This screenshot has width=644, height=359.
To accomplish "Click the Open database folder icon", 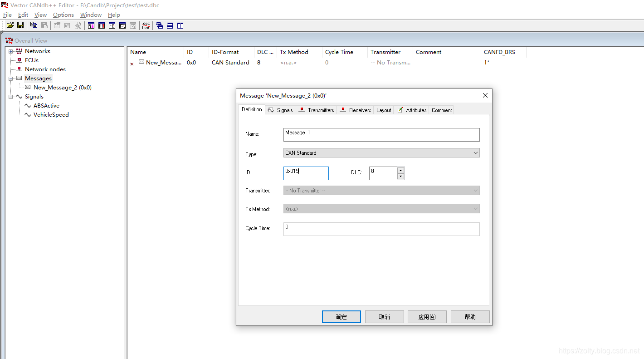I will 10,25.
